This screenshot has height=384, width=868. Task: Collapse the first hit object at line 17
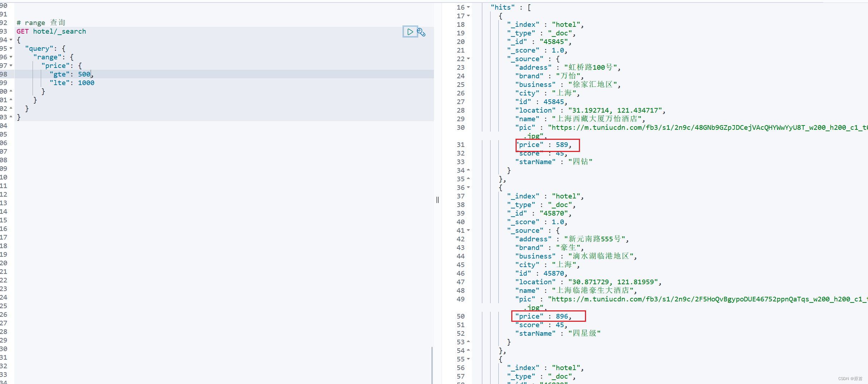point(468,16)
